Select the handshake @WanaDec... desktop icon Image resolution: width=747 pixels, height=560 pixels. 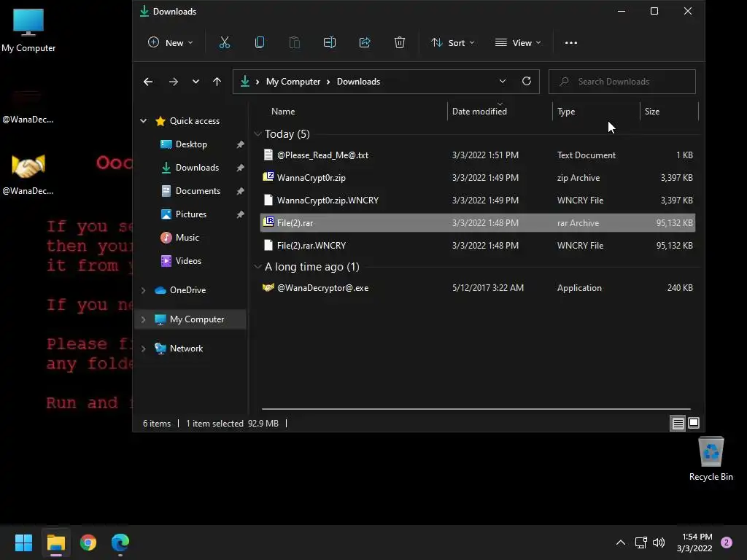[28, 174]
